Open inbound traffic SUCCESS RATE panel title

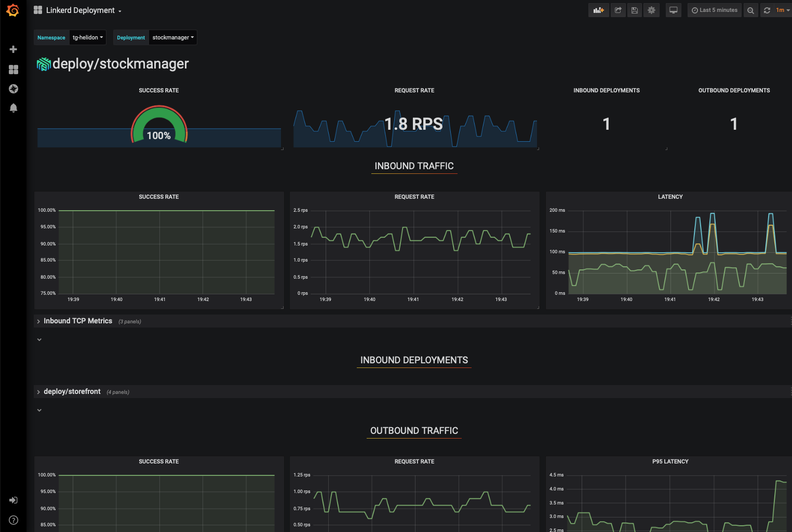click(159, 197)
